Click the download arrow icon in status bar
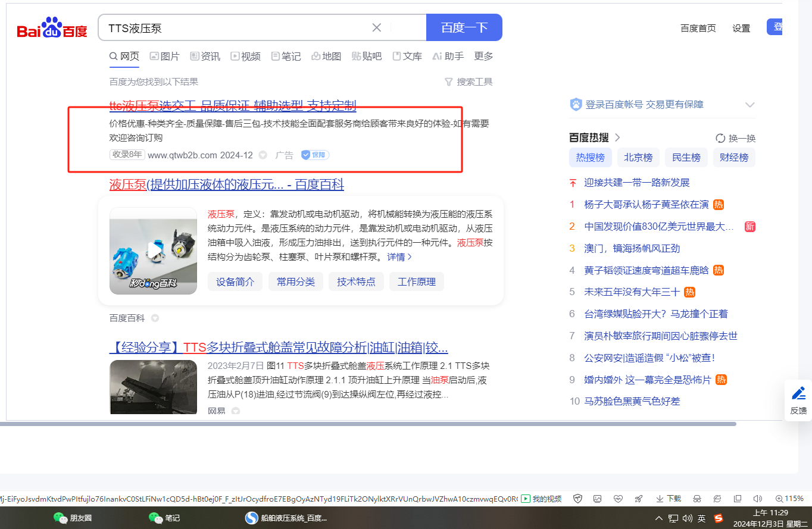The height and width of the screenshot is (529, 812). (x=660, y=499)
